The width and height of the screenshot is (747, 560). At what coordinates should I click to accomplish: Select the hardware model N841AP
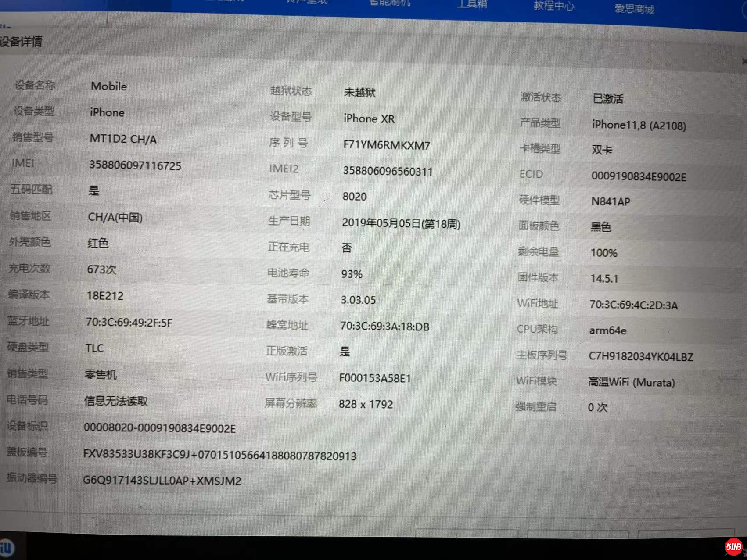[611, 201]
